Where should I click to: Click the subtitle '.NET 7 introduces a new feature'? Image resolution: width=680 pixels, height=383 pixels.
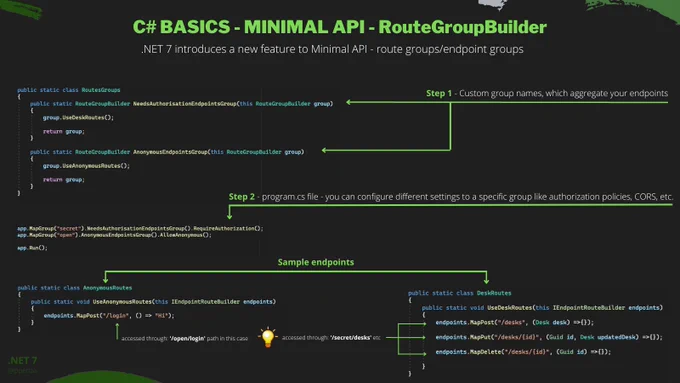(332, 49)
